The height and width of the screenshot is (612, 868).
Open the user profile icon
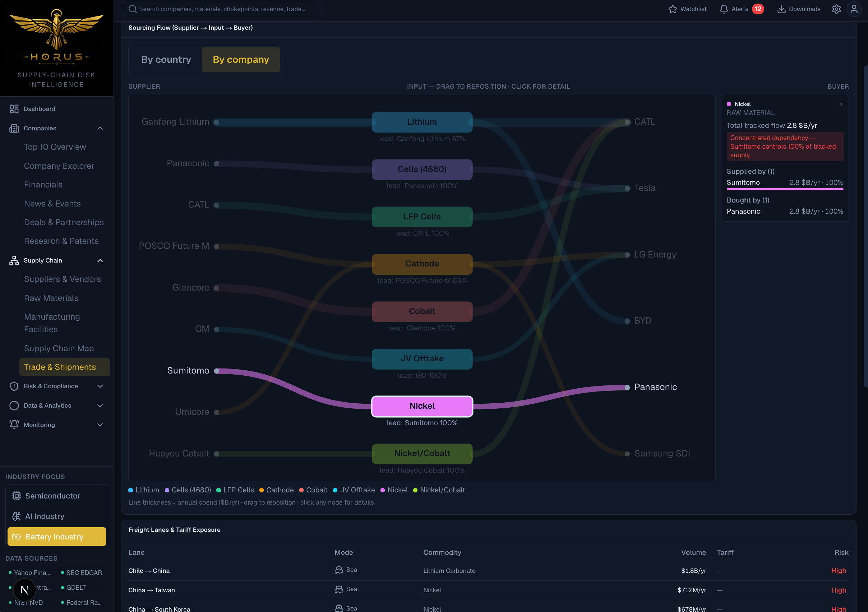(x=854, y=9)
